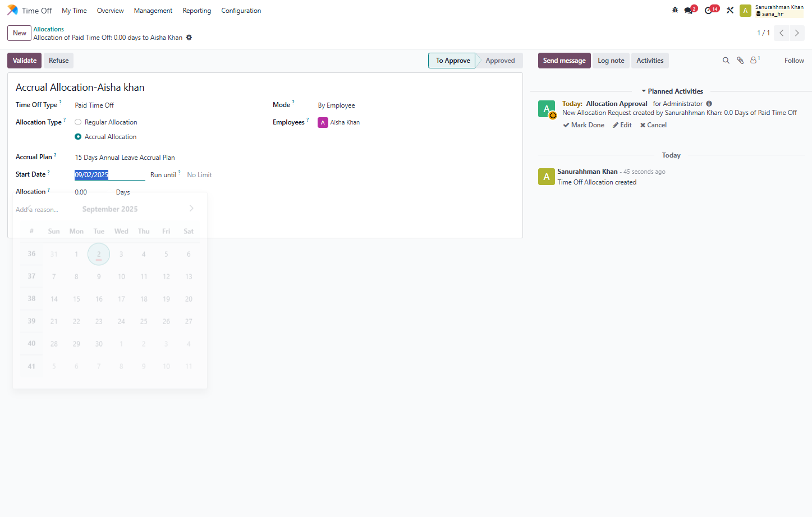Click the September 2025 month header in calendar
This screenshot has height=517, width=812.
(110, 209)
